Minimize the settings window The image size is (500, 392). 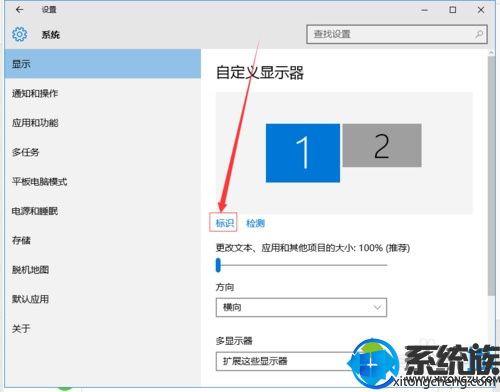tap(424, 10)
